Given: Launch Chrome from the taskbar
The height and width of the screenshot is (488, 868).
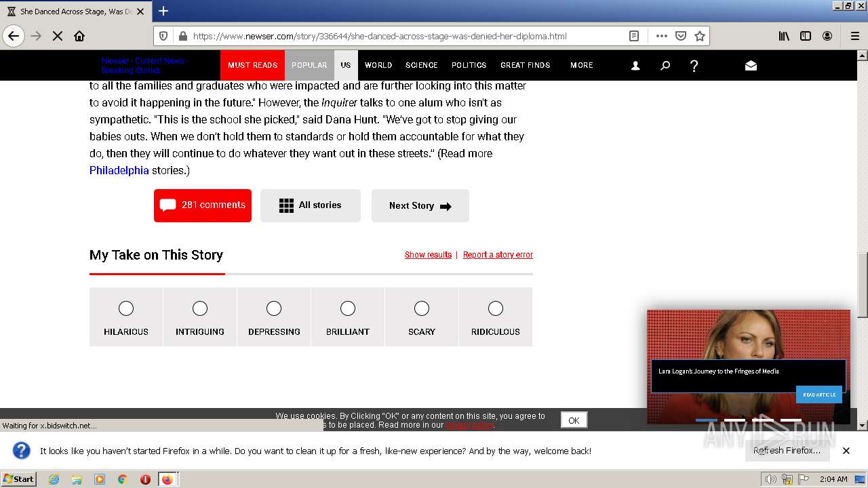Looking at the screenshot, I should [x=123, y=479].
